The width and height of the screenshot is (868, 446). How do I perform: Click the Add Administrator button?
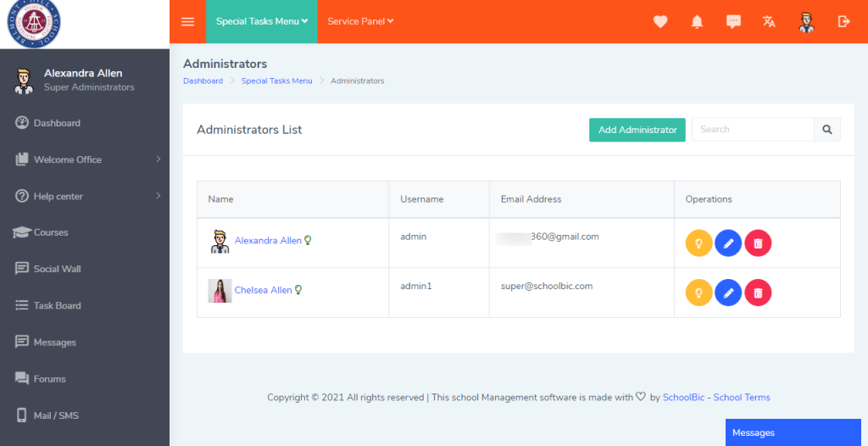coord(637,130)
